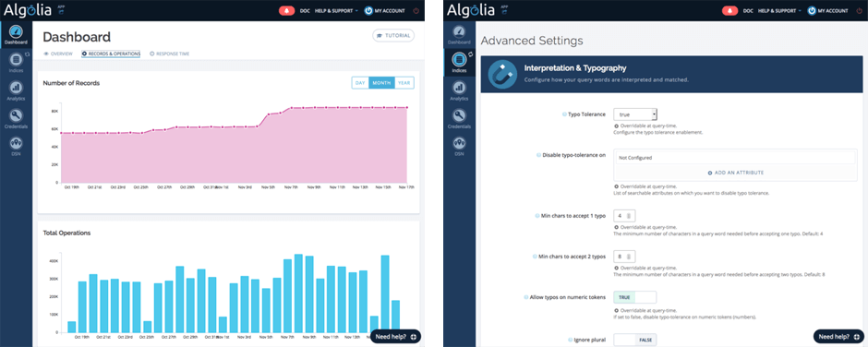Select DAY range for Number of Records
This screenshot has height=347, width=868.
tap(360, 82)
